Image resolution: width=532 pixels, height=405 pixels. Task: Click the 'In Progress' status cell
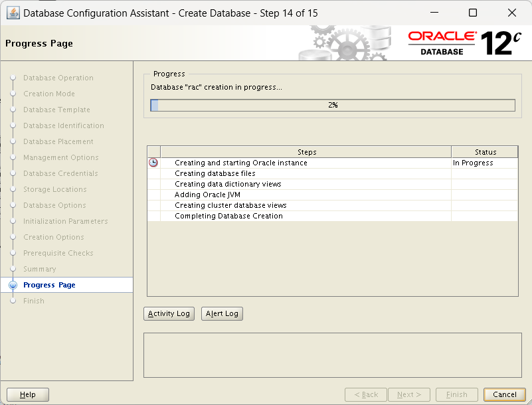[484, 163]
